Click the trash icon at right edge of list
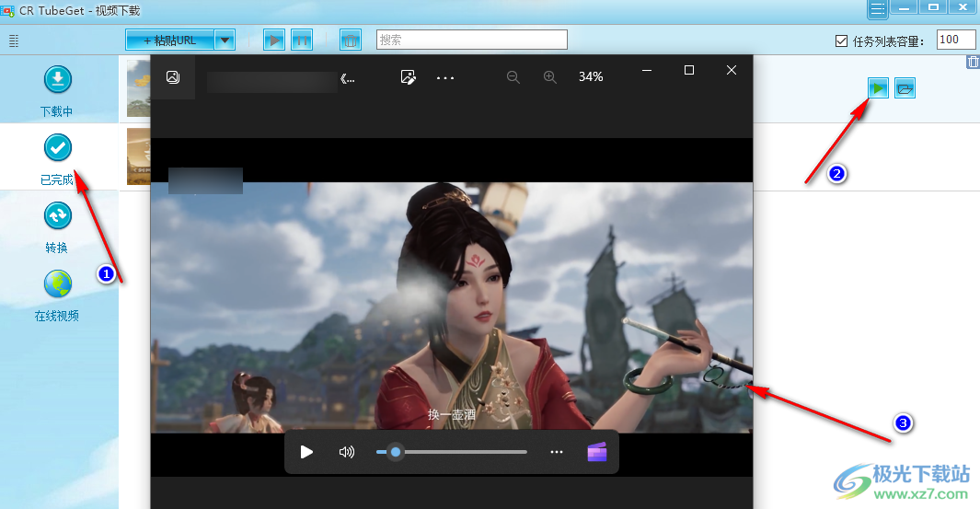 coord(974,62)
